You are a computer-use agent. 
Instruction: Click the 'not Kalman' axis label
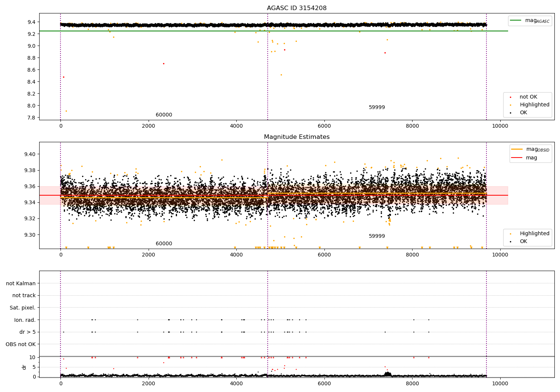21,283
